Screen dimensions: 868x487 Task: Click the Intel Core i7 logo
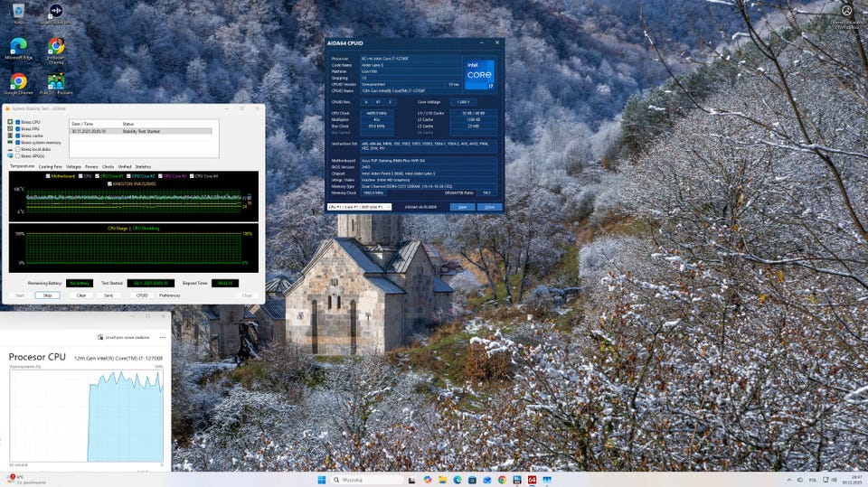coord(478,73)
